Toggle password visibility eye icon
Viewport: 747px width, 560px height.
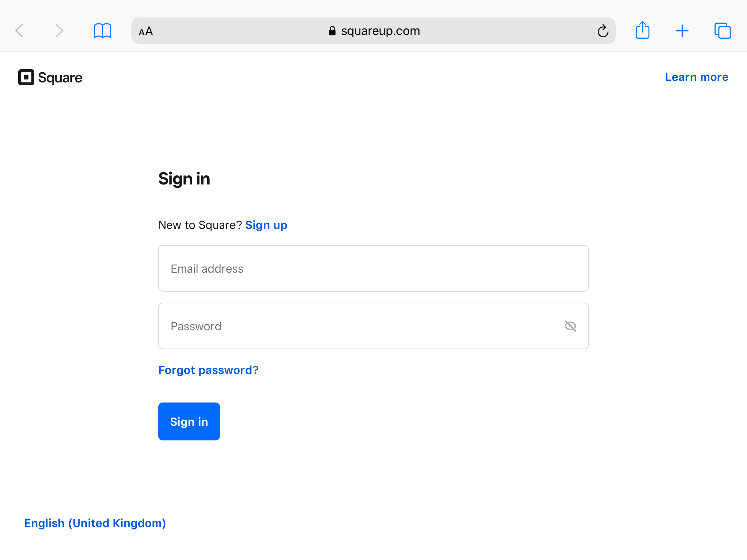tap(570, 326)
